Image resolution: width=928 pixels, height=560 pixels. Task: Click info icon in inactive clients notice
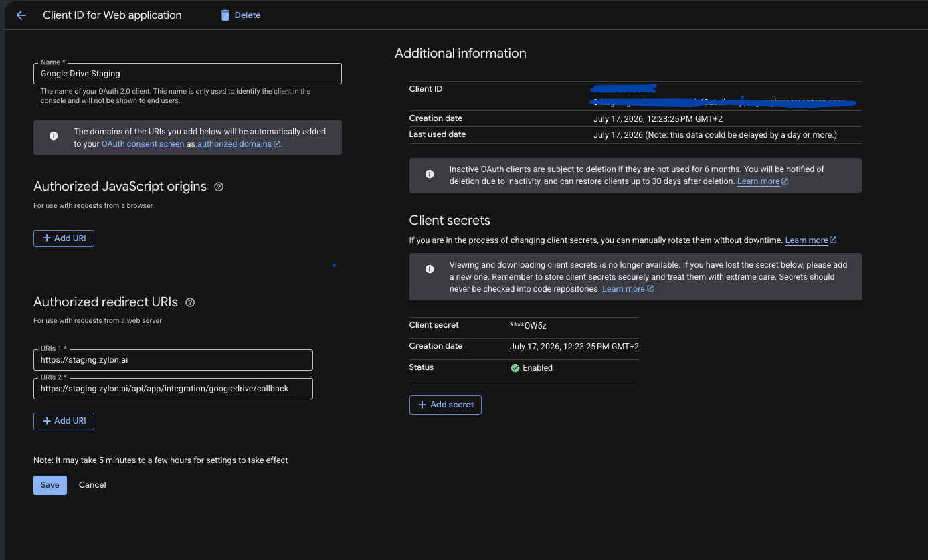430,174
